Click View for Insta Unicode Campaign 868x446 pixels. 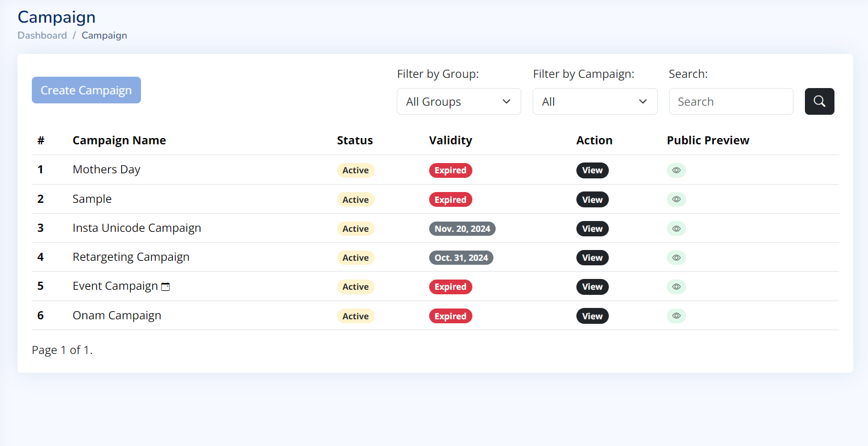(x=592, y=228)
